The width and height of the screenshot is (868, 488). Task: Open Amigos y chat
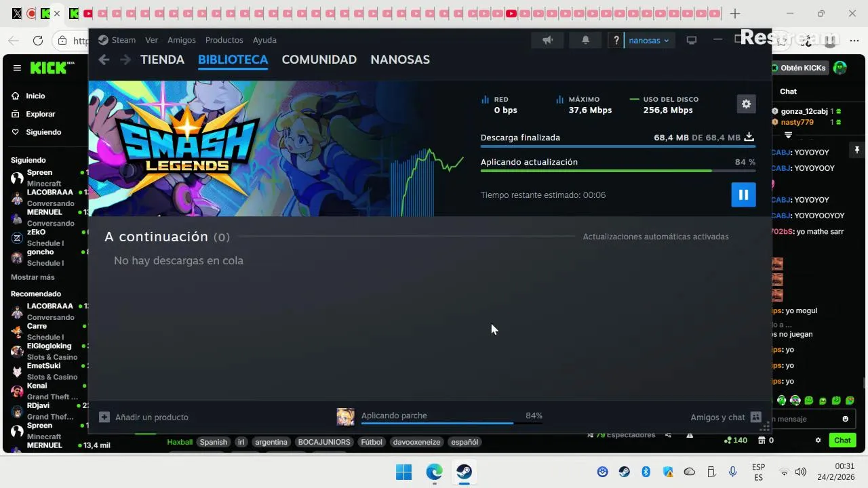[726, 417]
